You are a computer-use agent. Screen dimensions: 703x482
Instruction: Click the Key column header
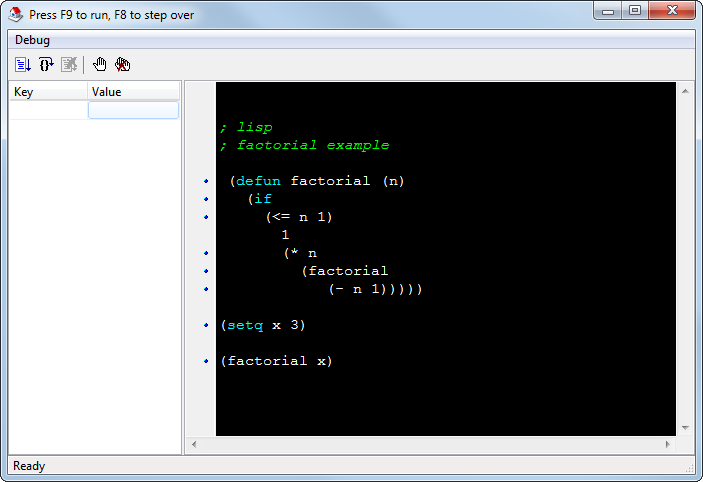coord(48,92)
